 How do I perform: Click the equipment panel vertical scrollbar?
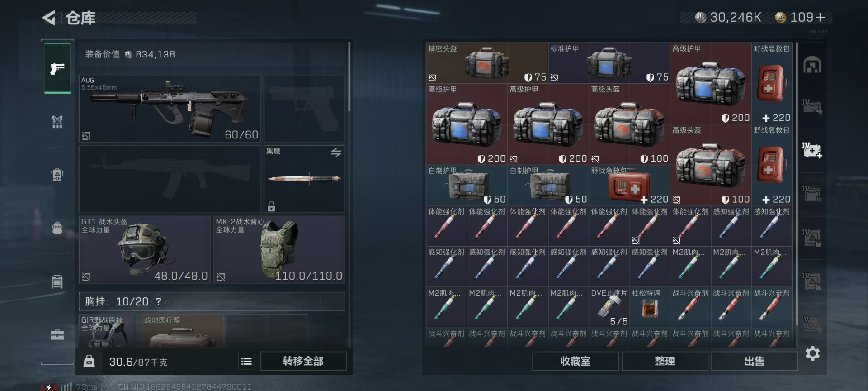tap(349, 77)
